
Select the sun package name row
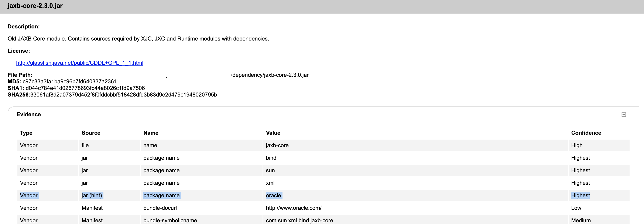(x=270, y=170)
